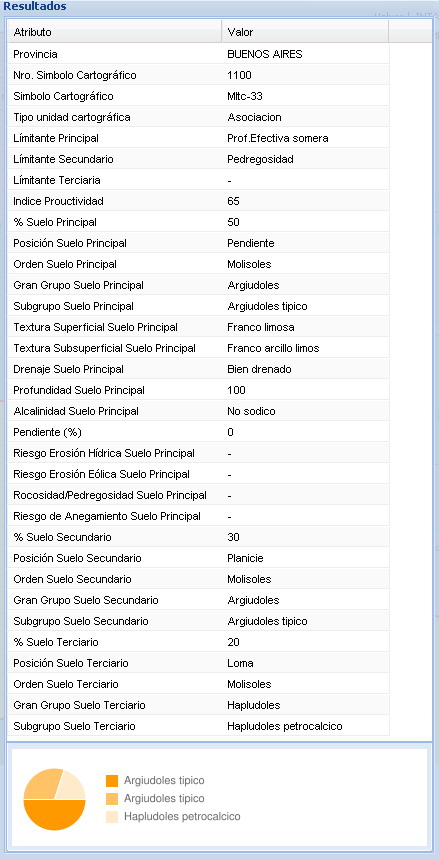This screenshot has height=859, width=439.
Task: Click the Hapludoles petrocalcico table value
Action: click(x=285, y=726)
